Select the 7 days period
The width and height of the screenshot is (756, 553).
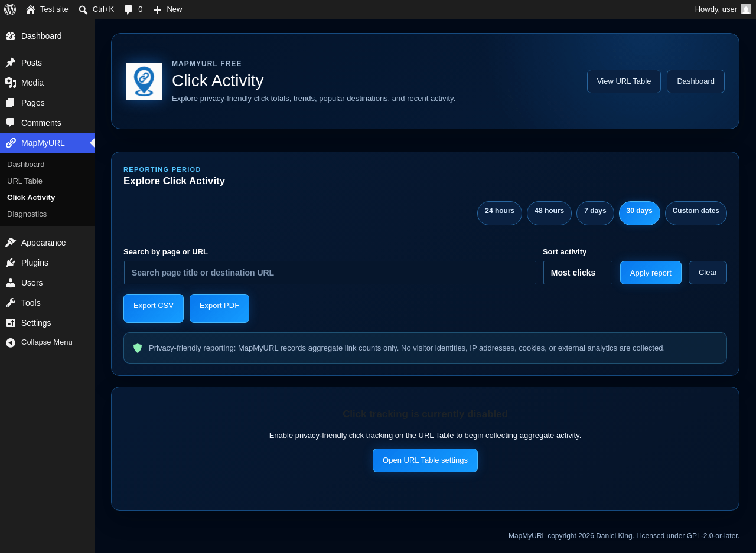tap(595, 213)
